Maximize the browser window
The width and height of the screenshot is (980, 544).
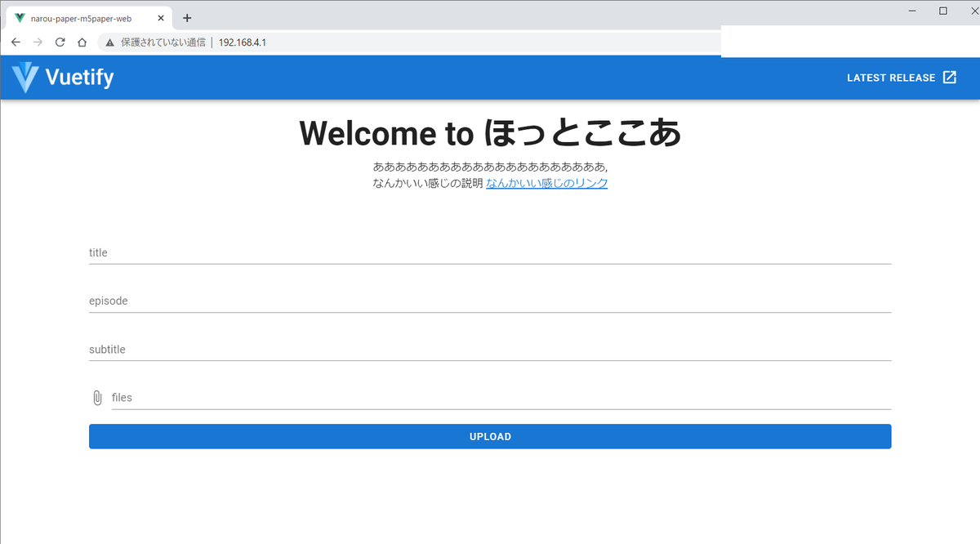943,11
